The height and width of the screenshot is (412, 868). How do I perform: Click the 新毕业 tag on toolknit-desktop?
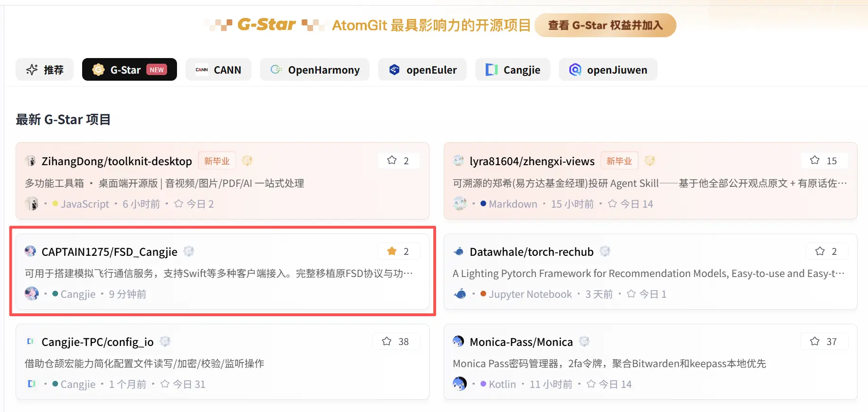tap(217, 161)
